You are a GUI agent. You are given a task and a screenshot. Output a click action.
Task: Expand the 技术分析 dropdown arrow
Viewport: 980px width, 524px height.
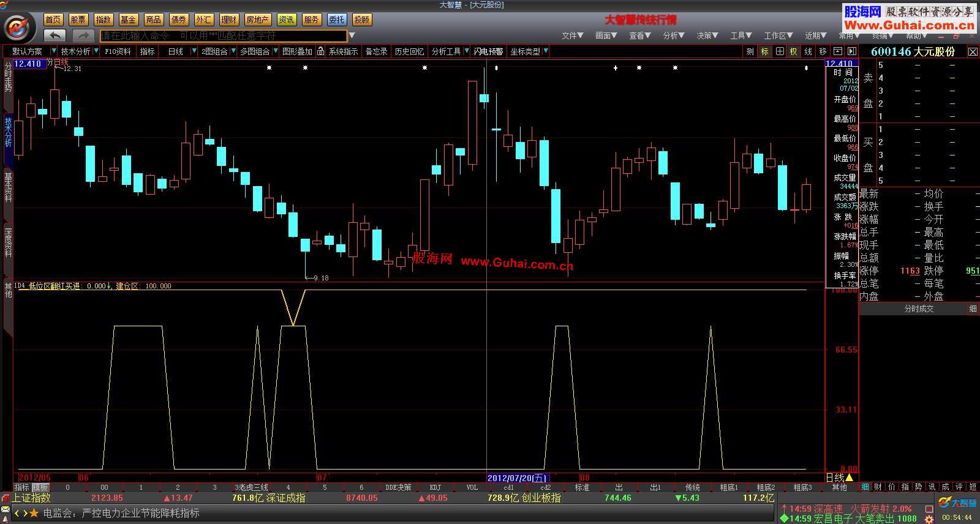(x=96, y=51)
